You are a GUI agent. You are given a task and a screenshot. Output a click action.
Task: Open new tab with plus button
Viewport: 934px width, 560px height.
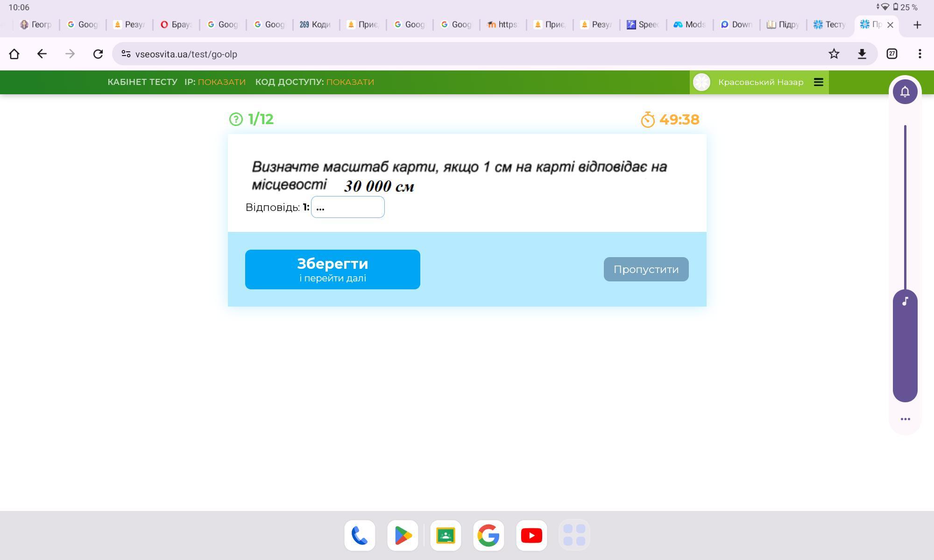[x=917, y=25]
